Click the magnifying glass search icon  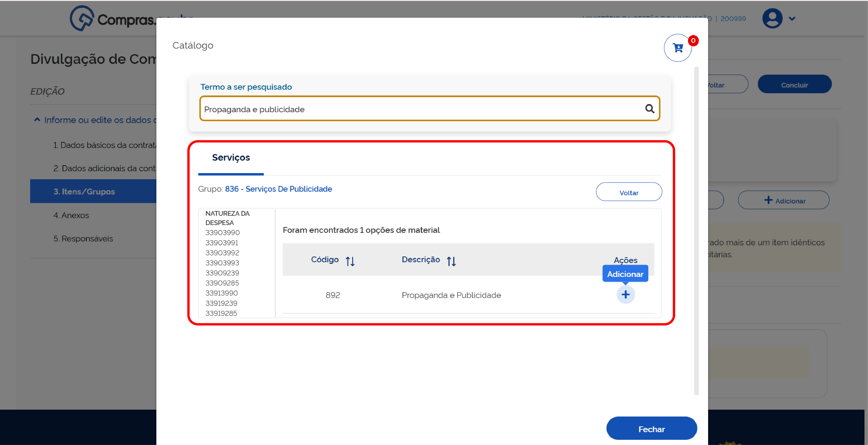650,109
